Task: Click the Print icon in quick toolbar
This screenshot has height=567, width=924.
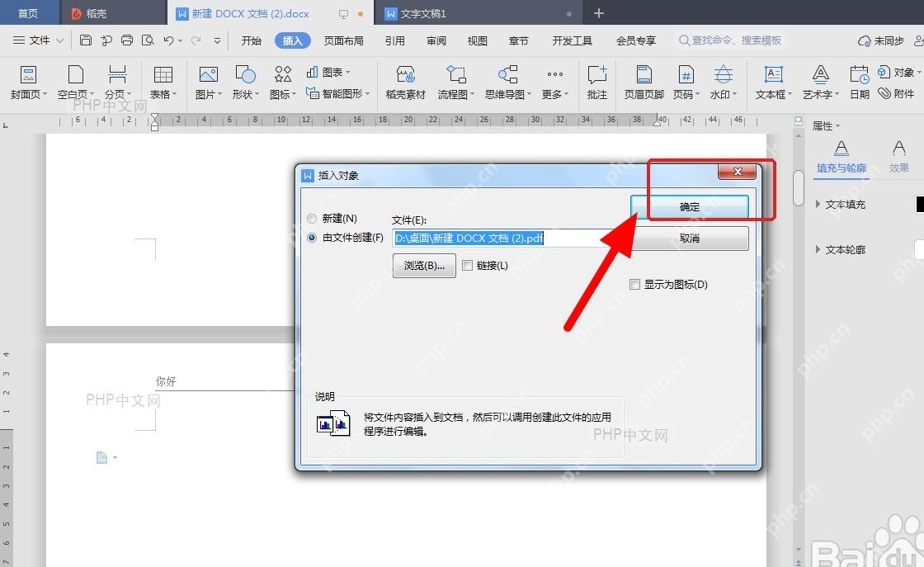Action: click(127, 40)
